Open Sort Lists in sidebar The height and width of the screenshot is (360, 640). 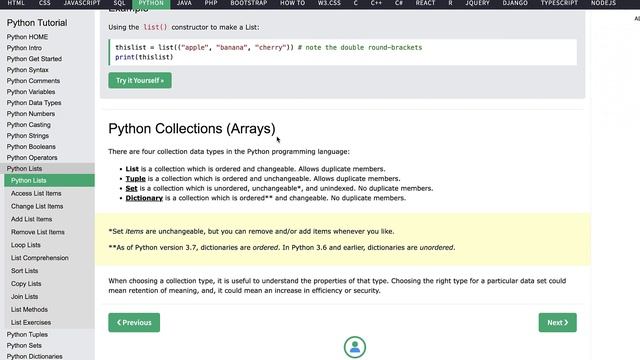tap(24, 271)
